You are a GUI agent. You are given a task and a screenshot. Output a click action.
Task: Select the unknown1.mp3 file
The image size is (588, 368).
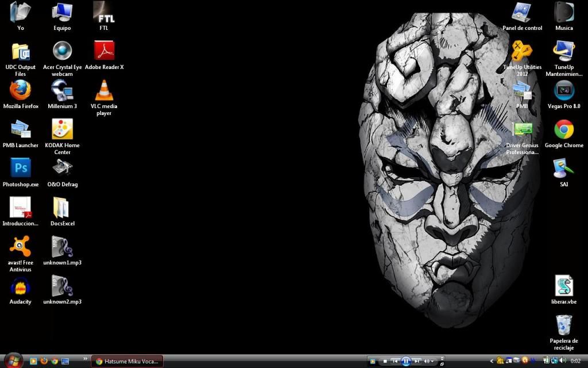pos(62,251)
